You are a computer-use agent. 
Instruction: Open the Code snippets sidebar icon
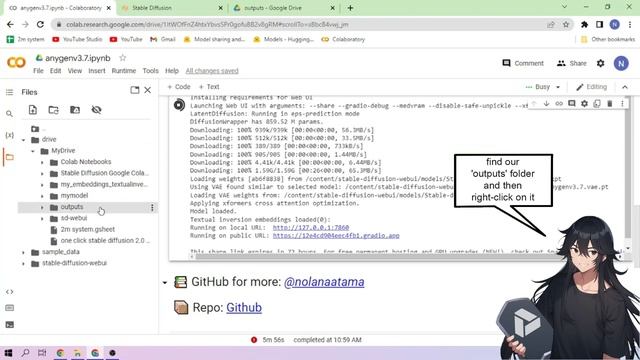coord(9,291)
